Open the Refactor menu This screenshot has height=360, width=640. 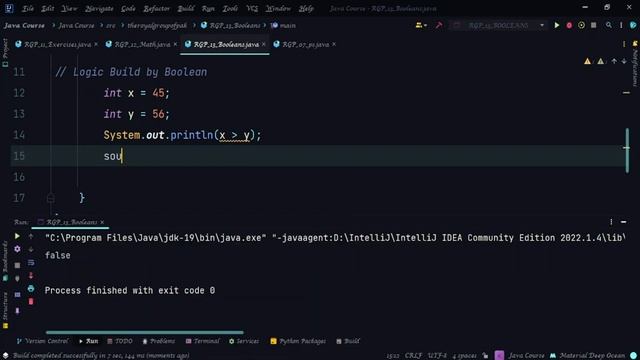pyautogui.click(x=156, y=8)
